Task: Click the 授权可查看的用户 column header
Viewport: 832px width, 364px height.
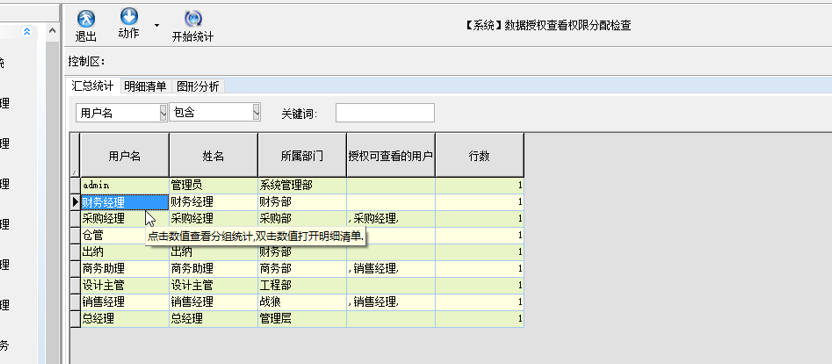Action: tap(391, 155)
